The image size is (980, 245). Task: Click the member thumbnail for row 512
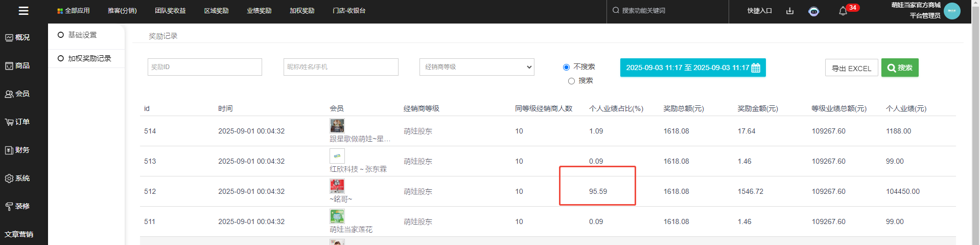coord(337,186)
